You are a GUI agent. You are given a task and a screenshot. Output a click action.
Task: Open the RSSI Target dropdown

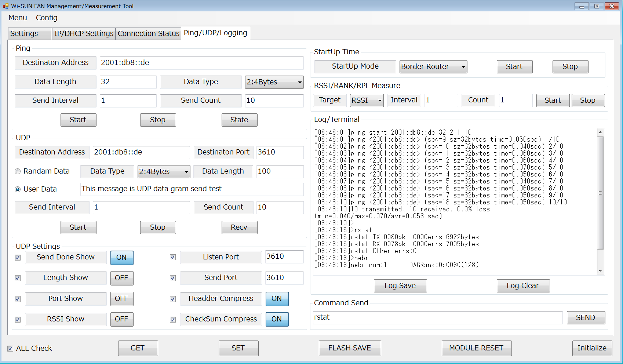367,101
